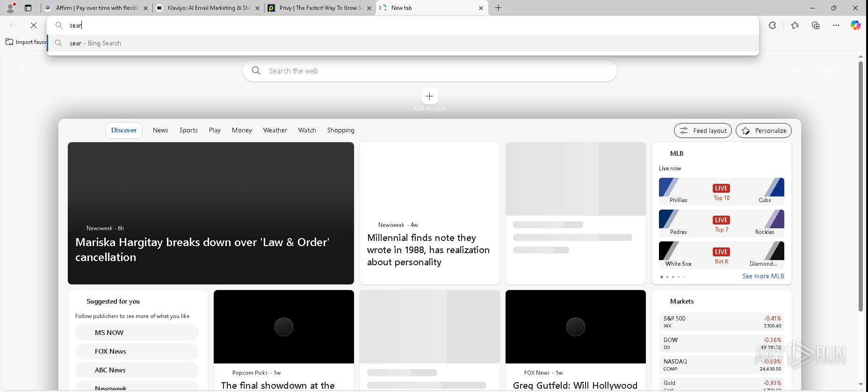Open the tab actions menu icon
The image size is (868, 392).
(x=28, y=8)
